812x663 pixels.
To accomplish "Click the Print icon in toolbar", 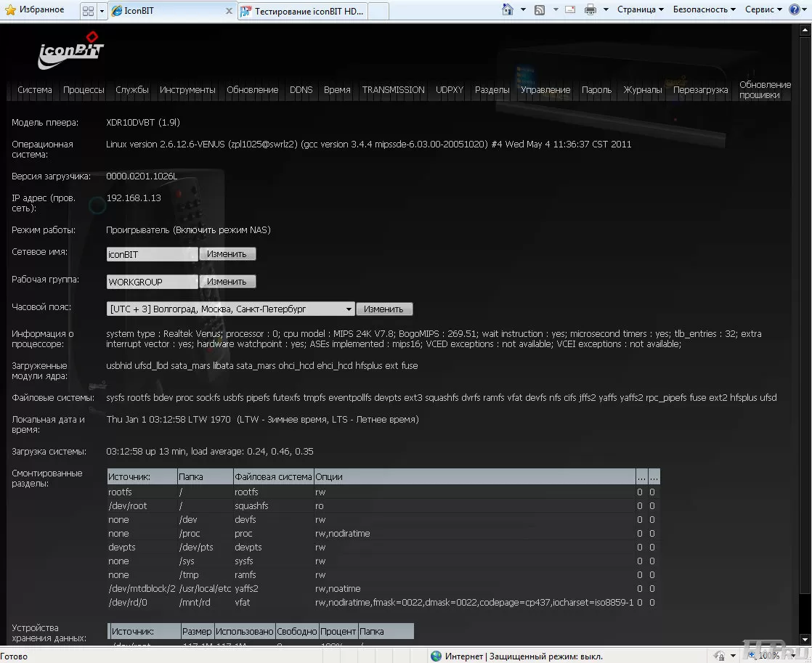I will (x=590, y=9).
